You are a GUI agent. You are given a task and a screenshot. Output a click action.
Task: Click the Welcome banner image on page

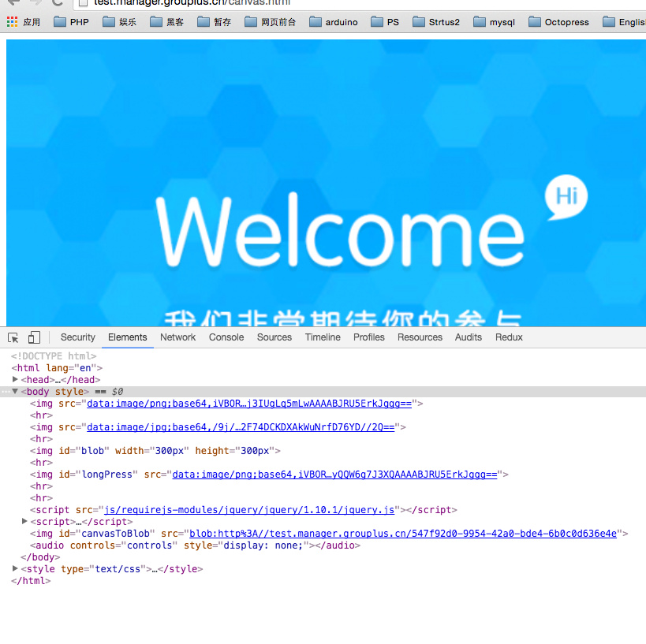[x=326, y=183]
